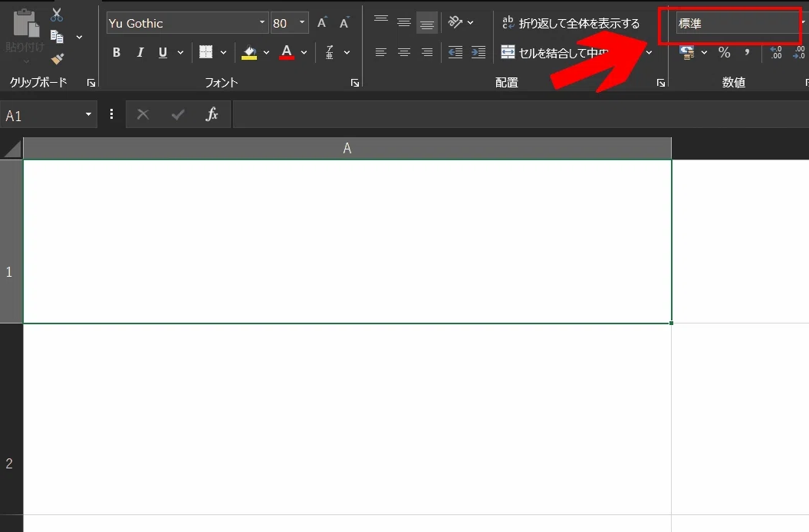Click the phonetic guide furigana icon
The width and height of the screenshot is (809, 532).
(x=330, y=52)
